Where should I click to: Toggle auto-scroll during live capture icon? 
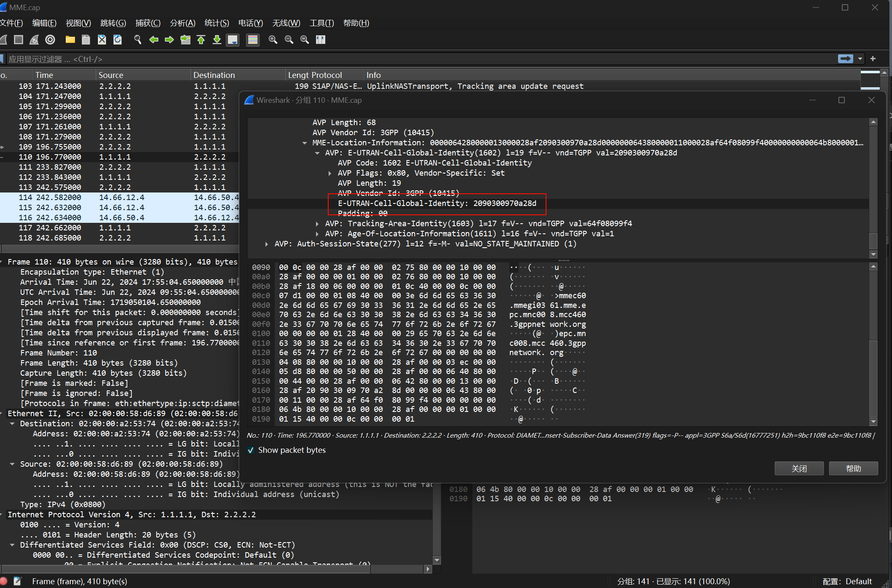tap(233, 40)
